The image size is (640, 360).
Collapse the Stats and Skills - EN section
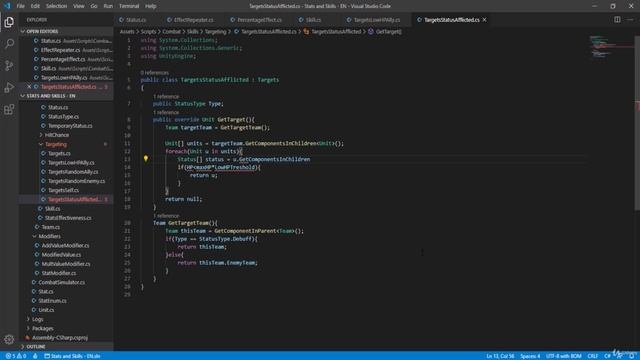coord(51,96)
